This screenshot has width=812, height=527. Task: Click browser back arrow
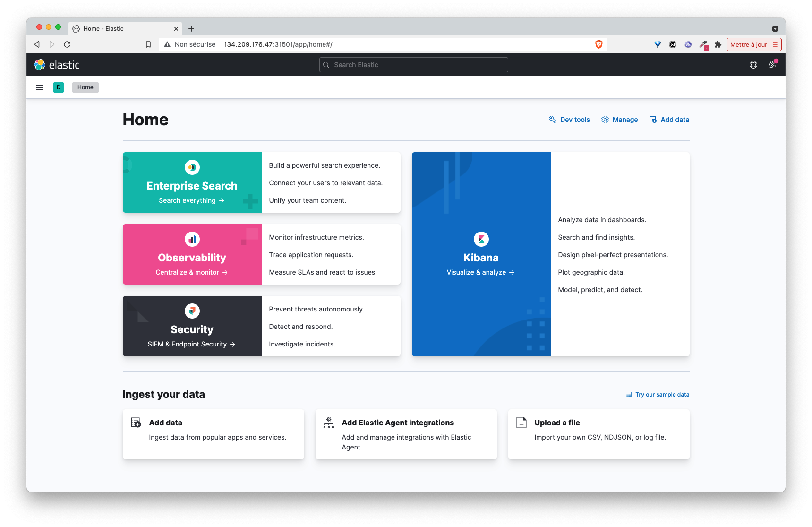(x=37, y=44)
